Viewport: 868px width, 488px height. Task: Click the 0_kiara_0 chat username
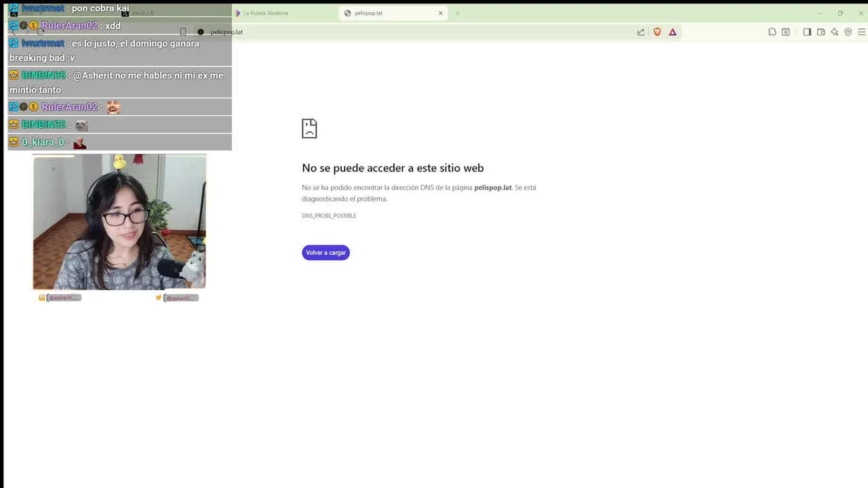43,142
